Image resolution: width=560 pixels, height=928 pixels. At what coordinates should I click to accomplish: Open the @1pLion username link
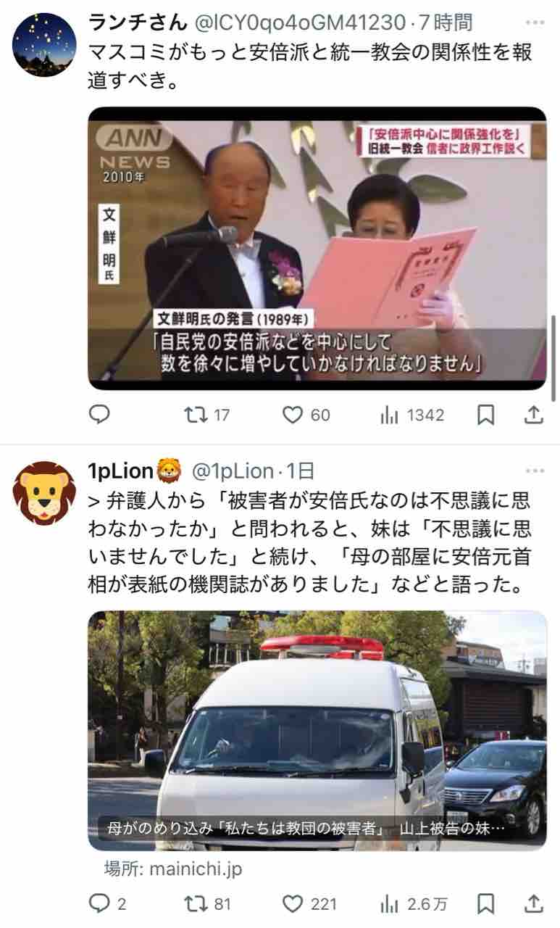(x=232, y=471)
